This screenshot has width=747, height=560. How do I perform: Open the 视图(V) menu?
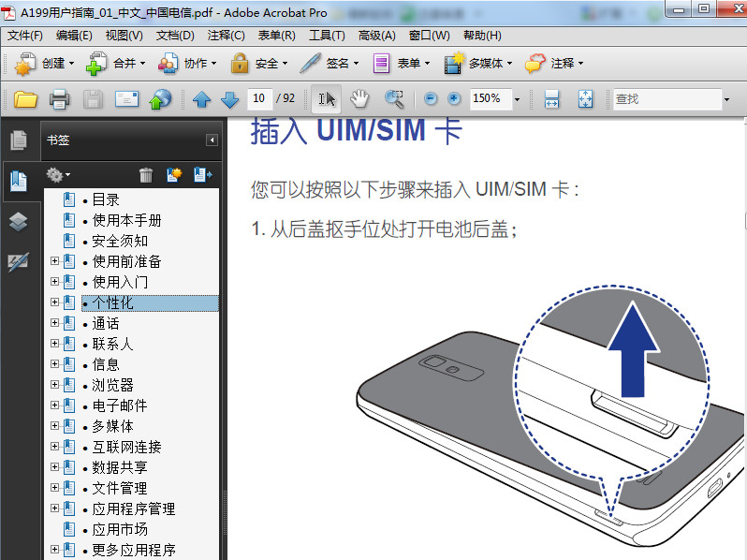124,36
